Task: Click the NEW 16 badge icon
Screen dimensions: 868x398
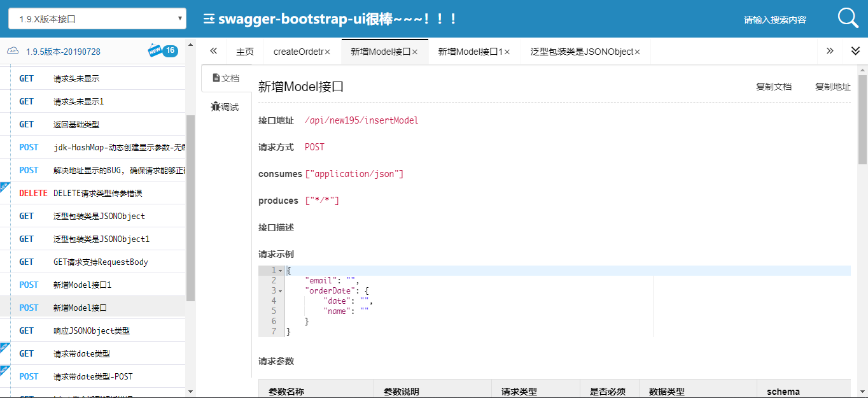Action: (x=162, y=51)
